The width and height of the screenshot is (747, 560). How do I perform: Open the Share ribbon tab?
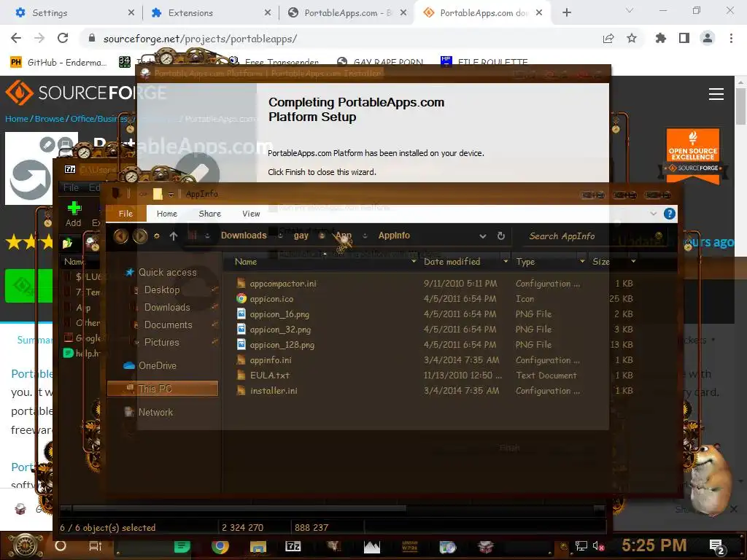pyautogui.click(x=209, y=214)
